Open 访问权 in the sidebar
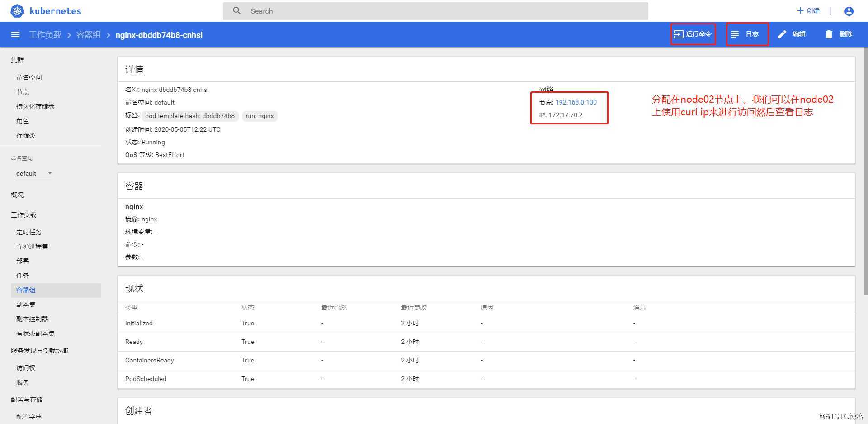This screenshot has height=424, width=868. tap(26, 368)
